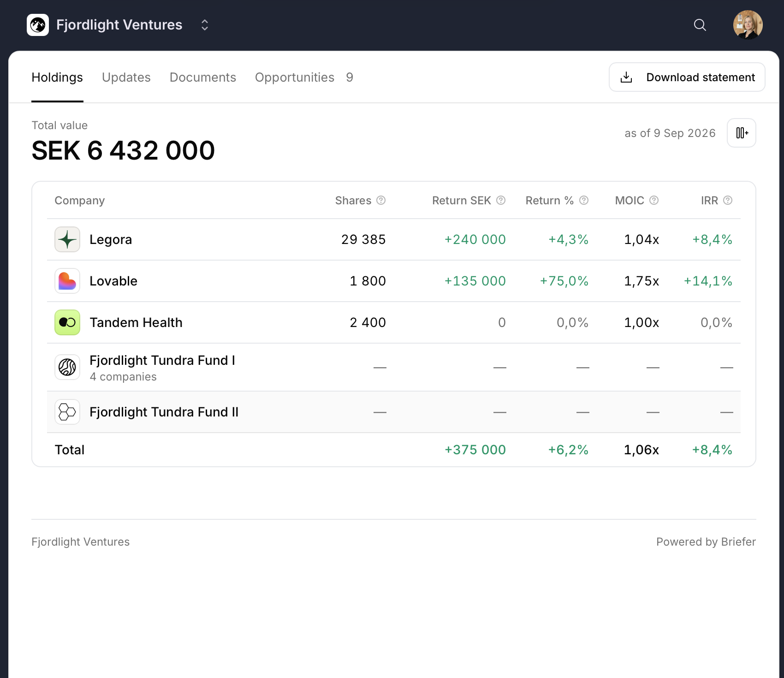Click the Fjordlight Tundra Fund II hexagon logo
Screen dimensions: 784x678
tap(67, 412)
